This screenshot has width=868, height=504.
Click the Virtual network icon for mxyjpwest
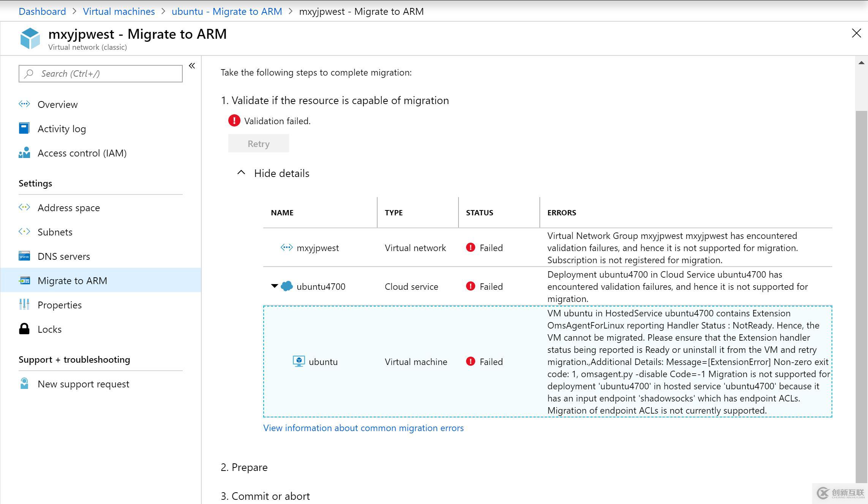pos(286,247)
